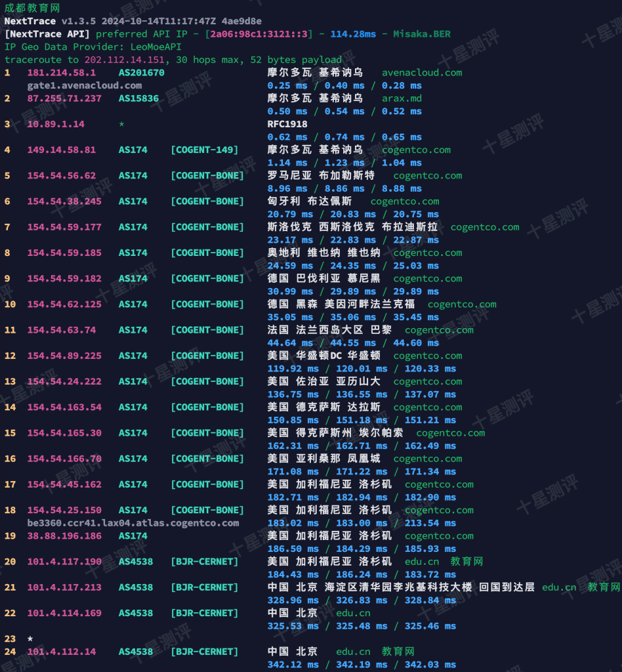Click the be3360.ccr41.lax04.atlas.cogentco.com hostname
Viewport: 622px width, 672px height.
pos(133,523)
